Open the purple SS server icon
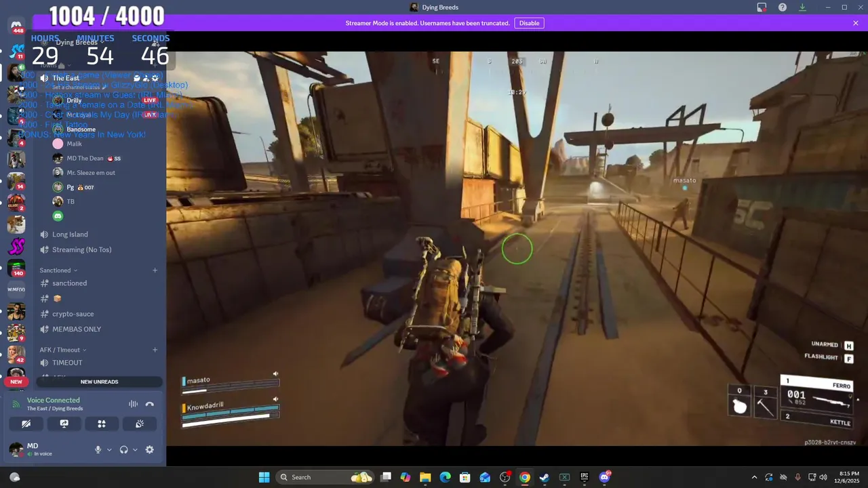This screenshot has height=488, width=868. (x=16, y=245)
